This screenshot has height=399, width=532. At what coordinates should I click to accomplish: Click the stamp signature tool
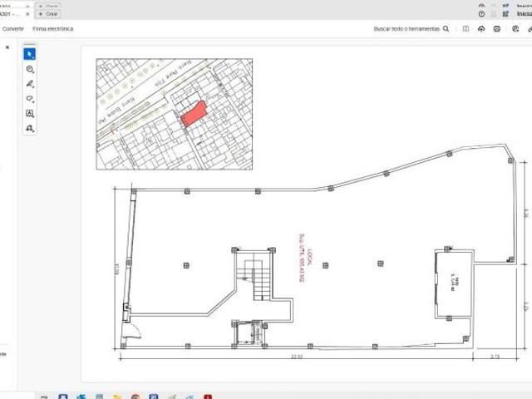[x=30, y=129]
